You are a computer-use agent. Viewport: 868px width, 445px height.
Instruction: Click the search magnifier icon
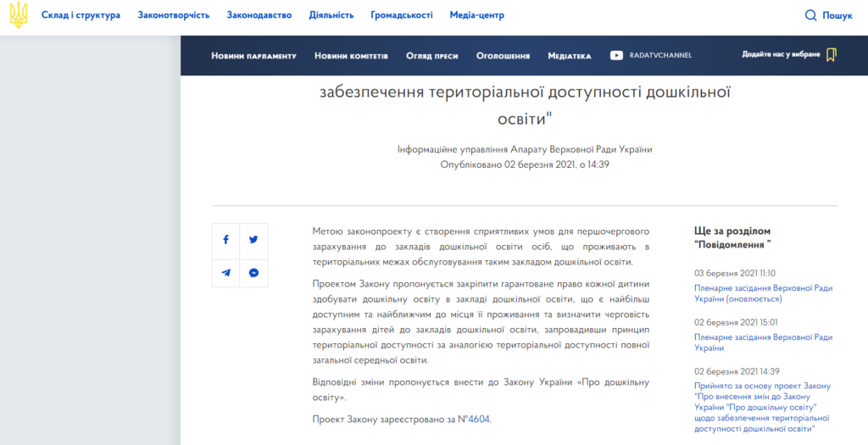tap(810, 15)
